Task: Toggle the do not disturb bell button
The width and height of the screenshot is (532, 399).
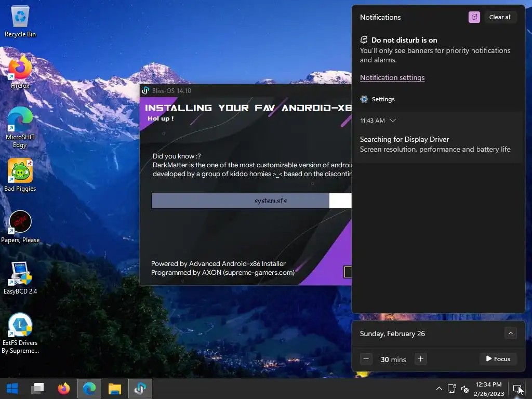Action: tap(474, 17)
